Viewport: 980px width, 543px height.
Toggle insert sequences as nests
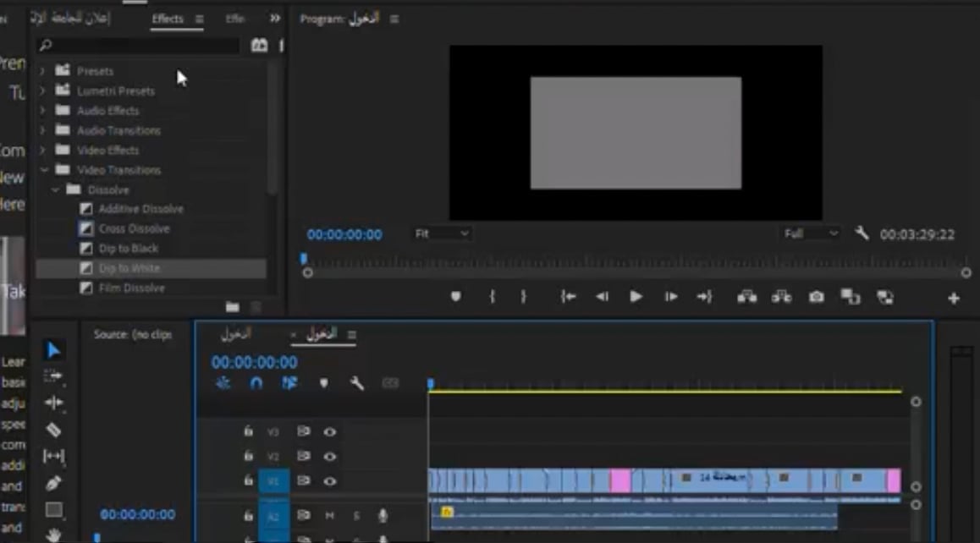(x=223, y=383)
